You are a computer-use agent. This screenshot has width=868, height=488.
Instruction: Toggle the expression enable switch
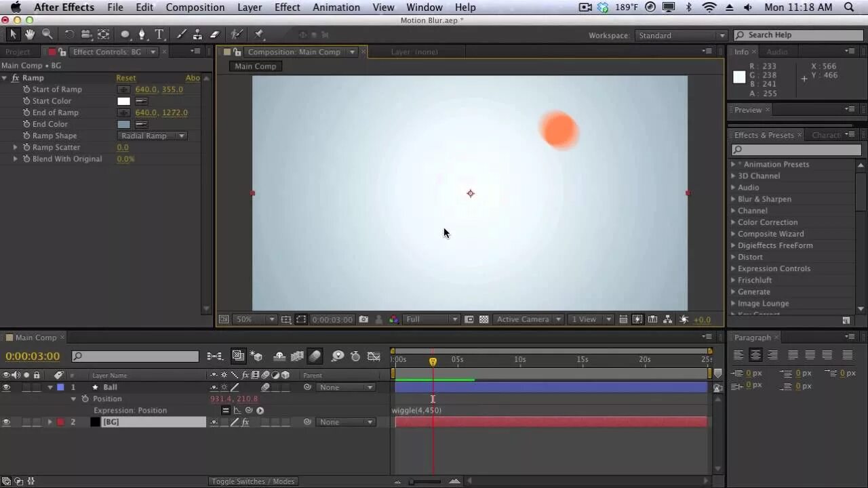[226, 410]
